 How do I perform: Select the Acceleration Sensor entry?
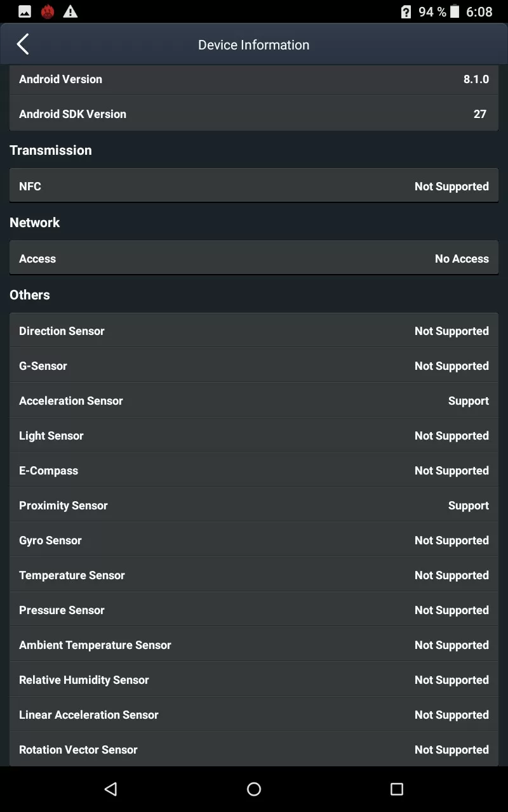[254, 400]
